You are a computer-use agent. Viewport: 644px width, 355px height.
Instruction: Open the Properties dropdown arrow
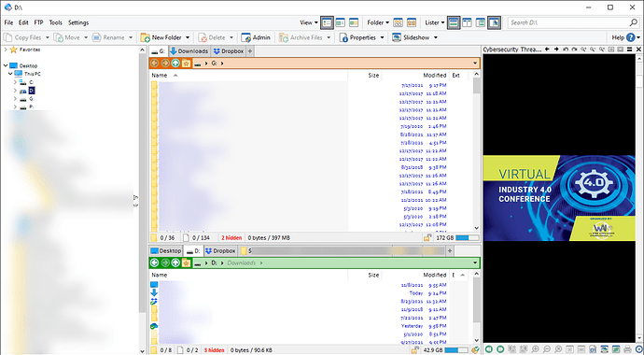[x=382, y=37]
